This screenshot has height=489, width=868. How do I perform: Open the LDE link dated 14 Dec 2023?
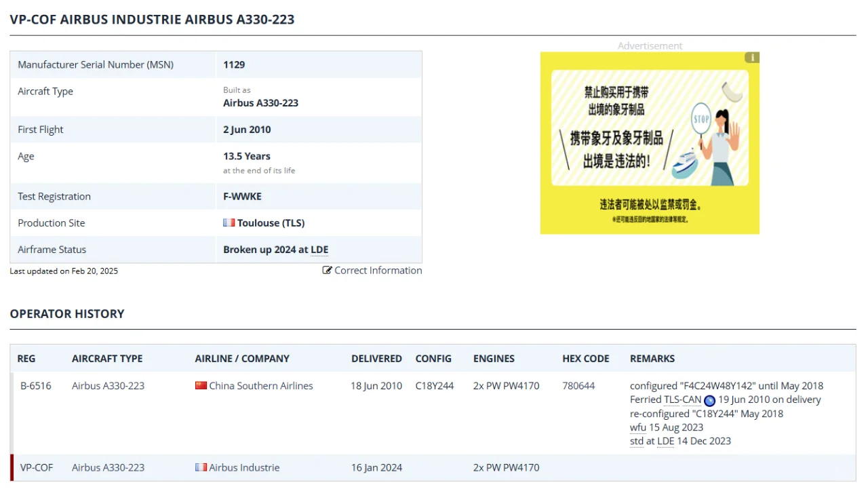pyautogui.click(x=665, y=441)
